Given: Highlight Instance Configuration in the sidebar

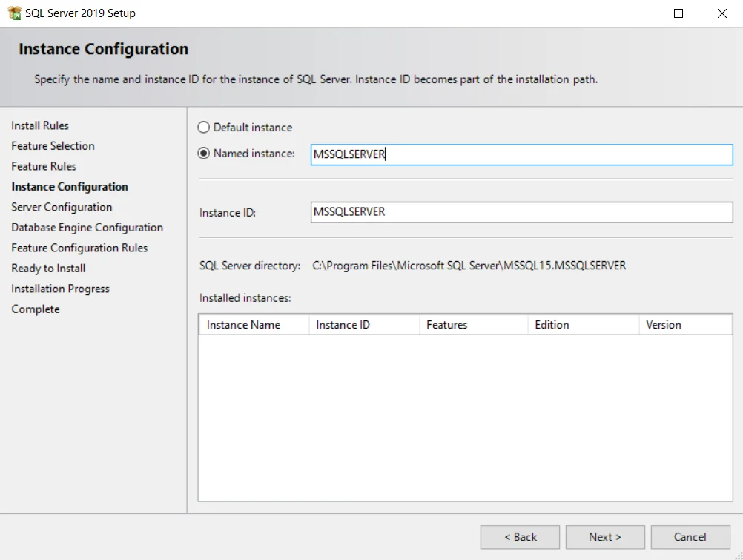Looking at the screenshot, I should (x=69, y=186).
